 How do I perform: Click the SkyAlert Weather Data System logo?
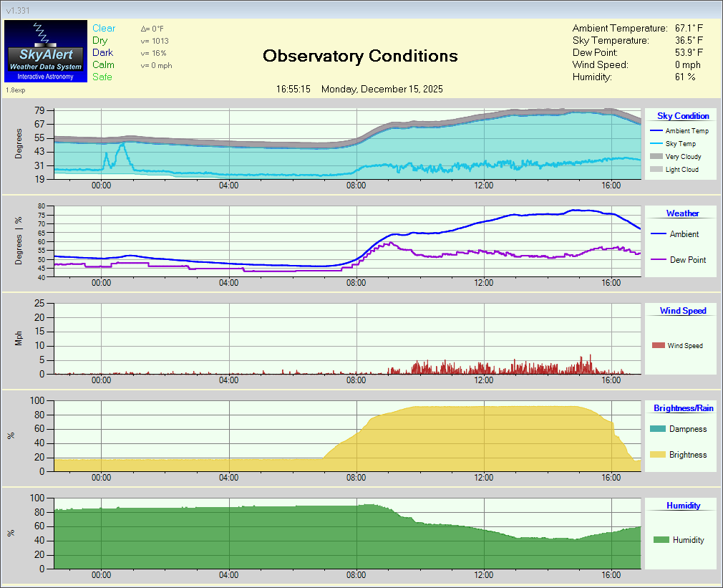(46, 51)
